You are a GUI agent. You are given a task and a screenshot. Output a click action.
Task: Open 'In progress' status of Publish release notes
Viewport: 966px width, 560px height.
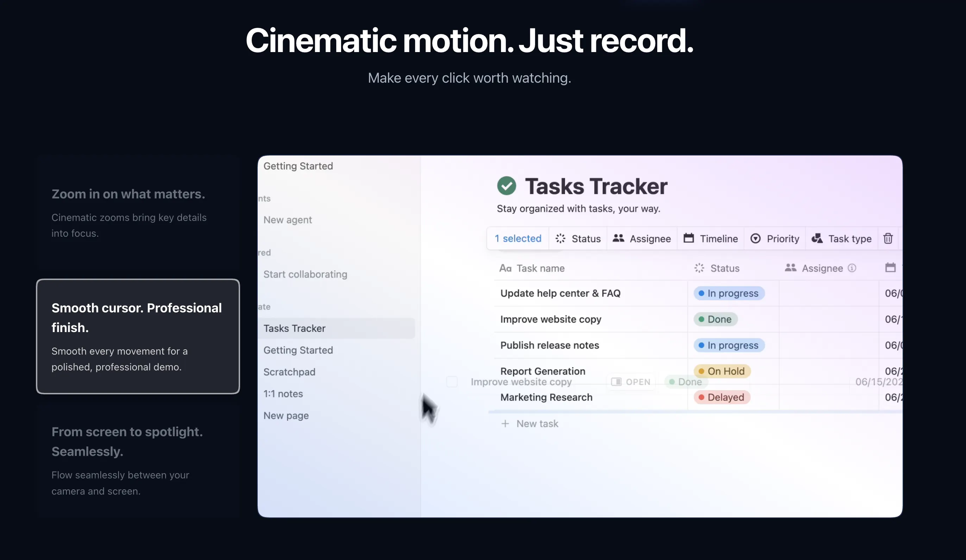click(x=729, y=345)
